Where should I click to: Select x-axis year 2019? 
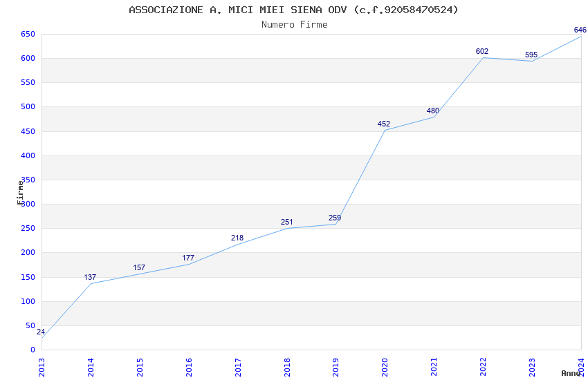point(336,368)
